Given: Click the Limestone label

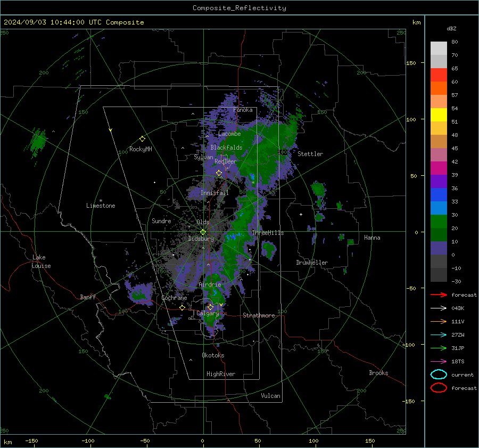Looking at the screenshot, I should click(x=101, y=206).
